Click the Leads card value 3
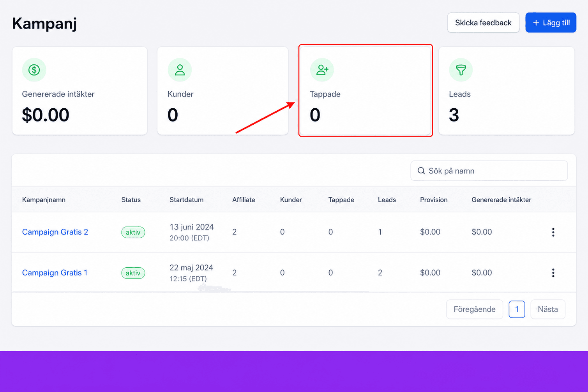Viewport: 588px width, 392px height. pyautogui.click(x=454, y=115)
